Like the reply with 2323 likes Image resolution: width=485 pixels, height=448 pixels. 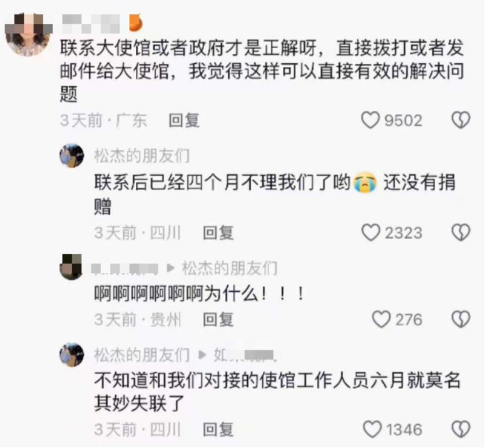pos(371,233)
